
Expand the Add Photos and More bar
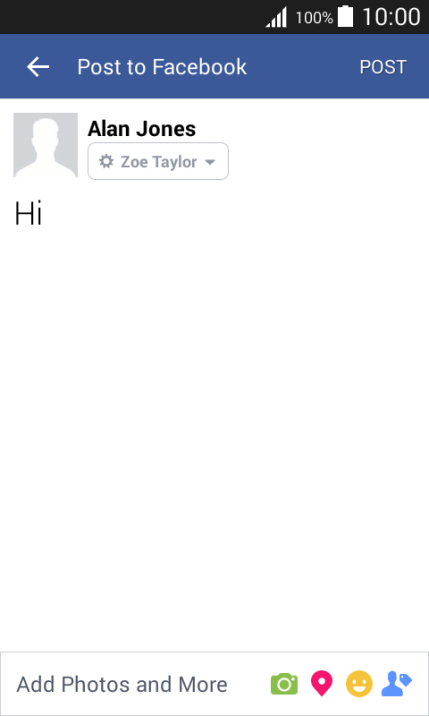tap(214, 684)
